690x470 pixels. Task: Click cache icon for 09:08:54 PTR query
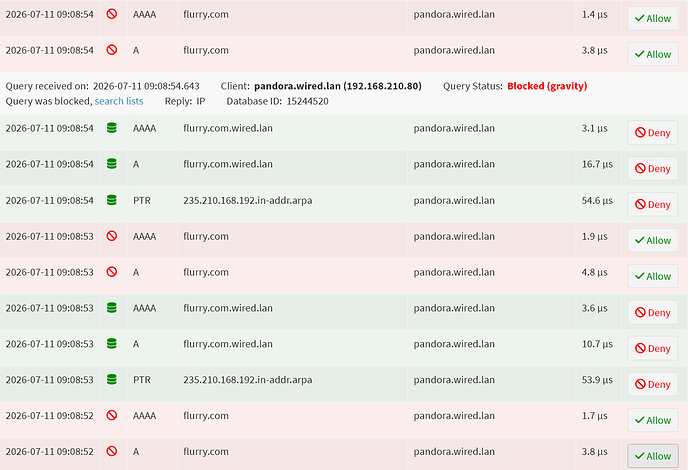(112, 200)
